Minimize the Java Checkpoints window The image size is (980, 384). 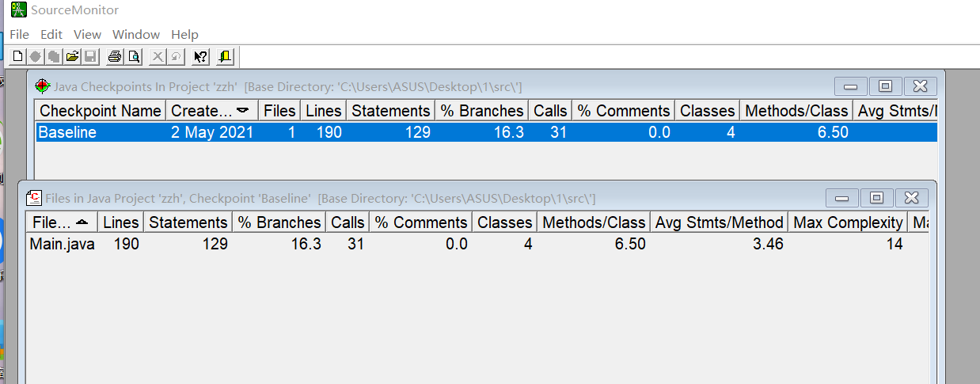851,86
